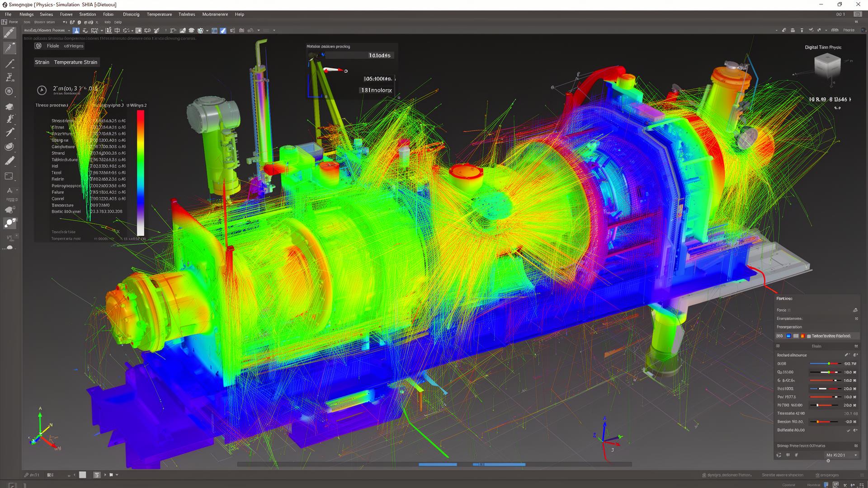Image resolution: width=868 pixels, height=488 pixels.
Task: Click the pencil edit icon beside Rochad row
Action: 847,355
